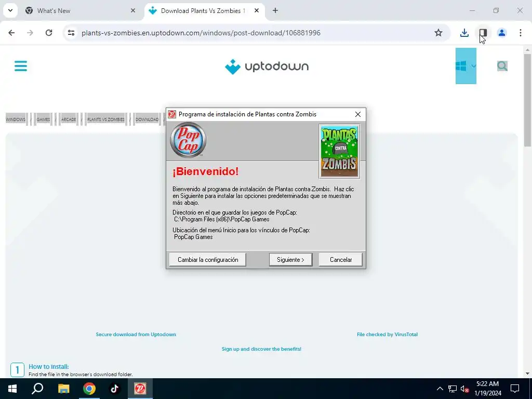Click the scrollbar down arrow
The image size is (532, 399).
(527, 374)
